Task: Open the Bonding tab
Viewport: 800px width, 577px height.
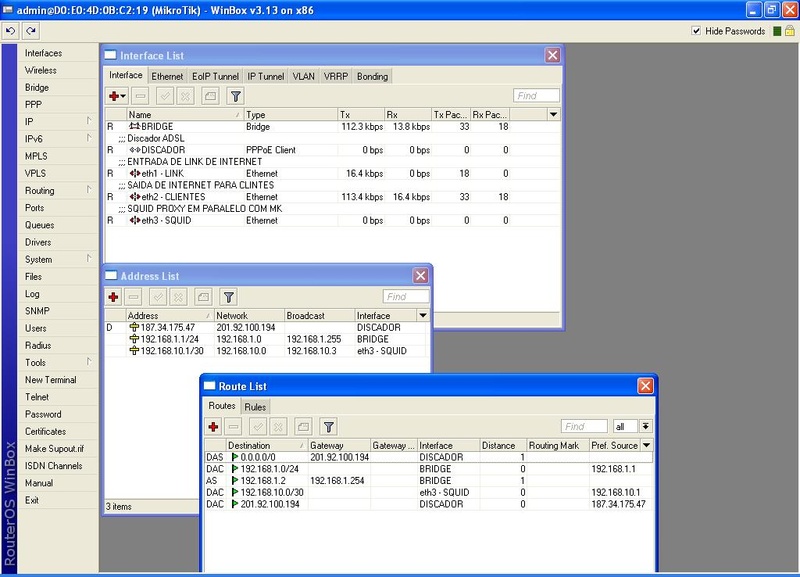Action: click(x=372, y=77)
